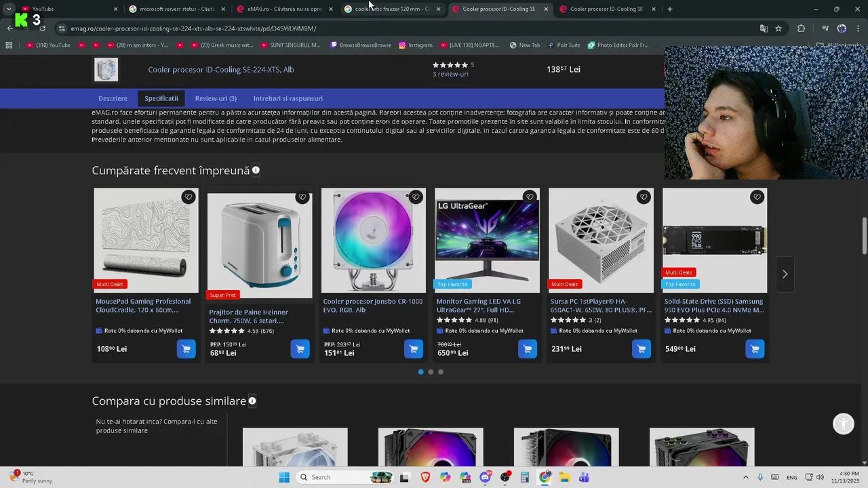The image size is (868, 488).
Task: Switch to eMAG.ro Cautarea browser tab
Action: [285, 9]
